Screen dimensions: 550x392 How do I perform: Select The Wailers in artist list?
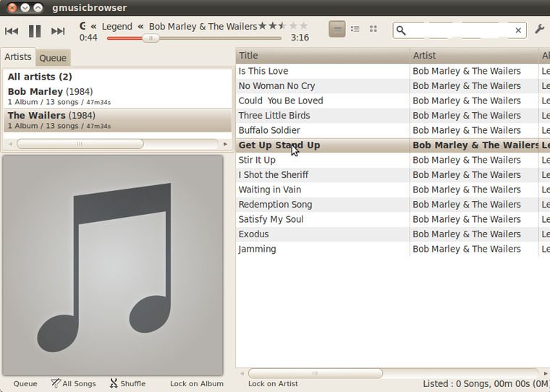pos(117,120)
